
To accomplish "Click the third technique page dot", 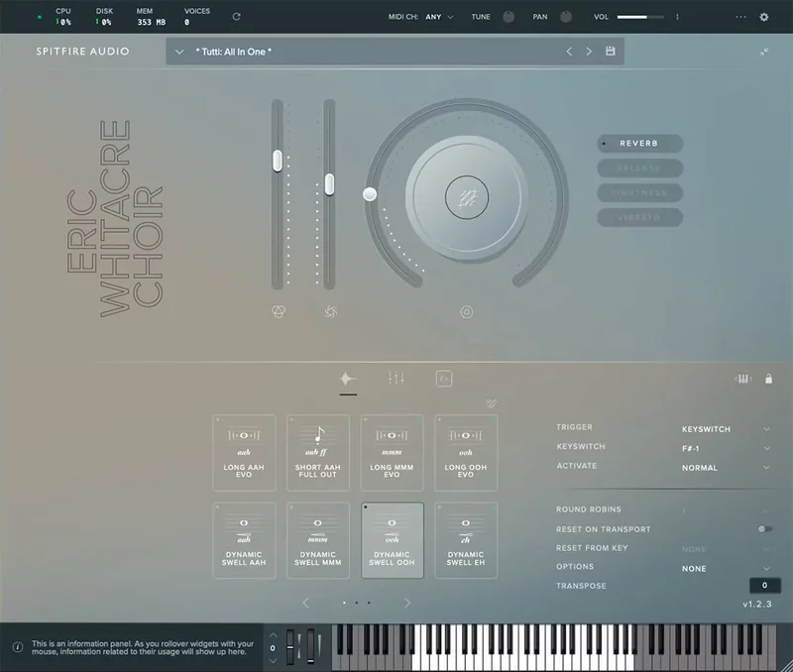I will pyautogui.click(x=369, y=603).
